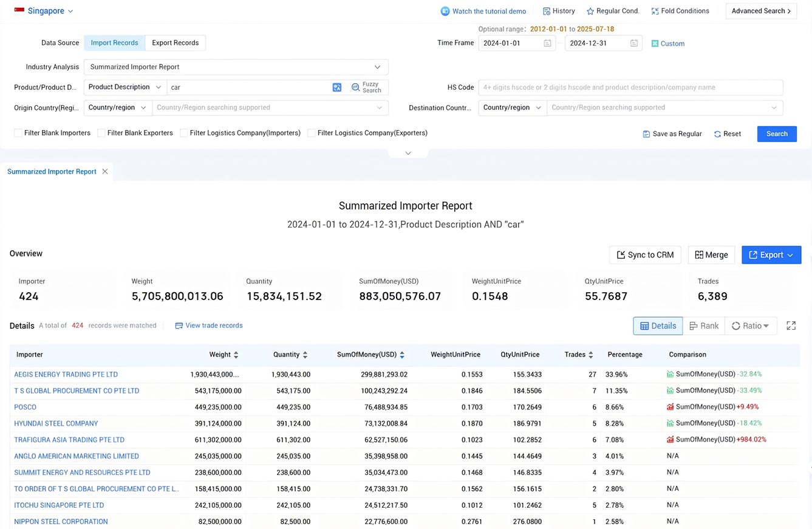Click the blue Search button
Screen dimensions: 812x529
(x=777, y=134)
